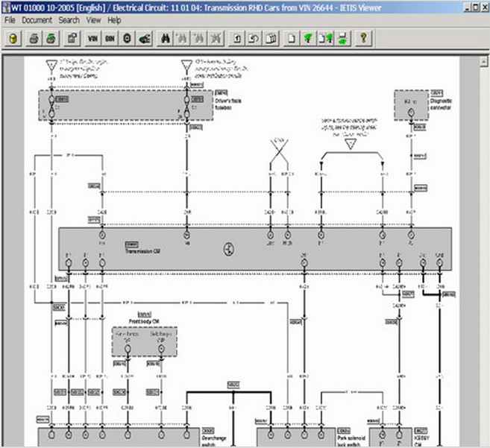
Task: Click the transistor symbol in Transmission CM
Action: [x=229, y=250]
